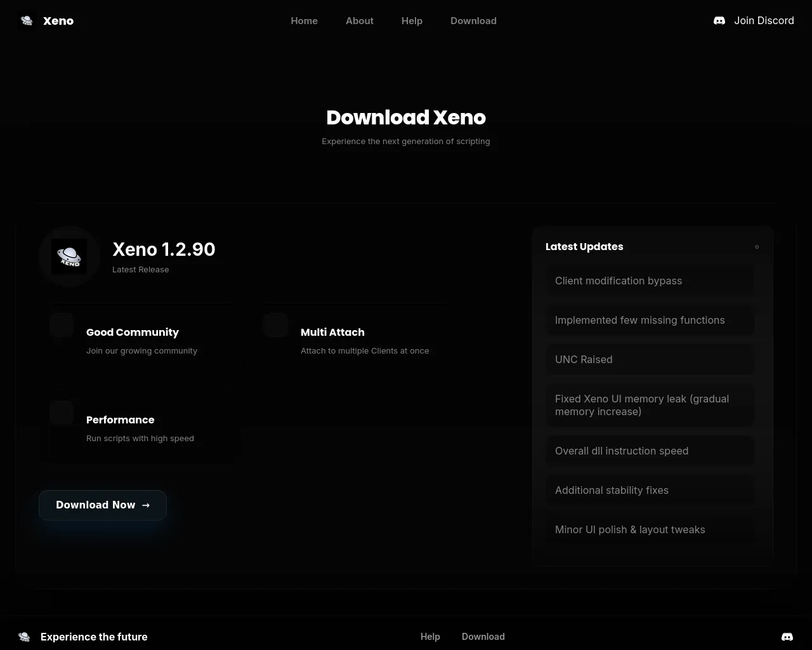Open the Download link in the footer
This screenshot has height=650, width=812.
pos(483,637)
